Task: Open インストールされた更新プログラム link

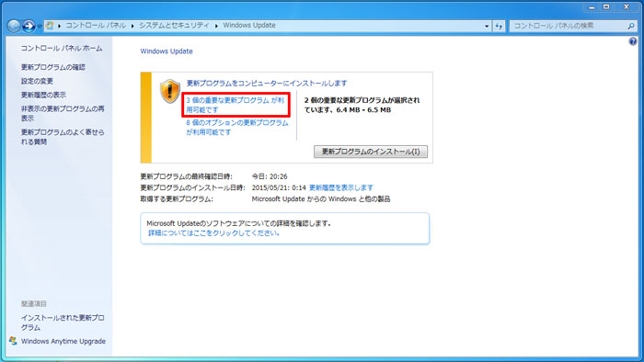Action: tap(63, 322)
